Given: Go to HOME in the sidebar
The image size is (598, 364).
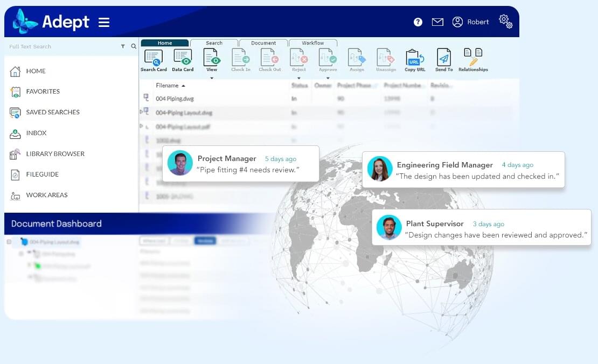Looking at the screenshot, I should [36, 71].
